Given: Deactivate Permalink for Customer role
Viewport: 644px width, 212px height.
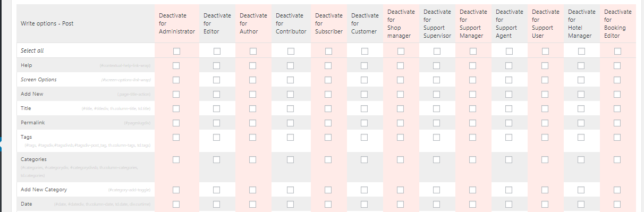Looking at the screenshot, I should pos(364,123).
